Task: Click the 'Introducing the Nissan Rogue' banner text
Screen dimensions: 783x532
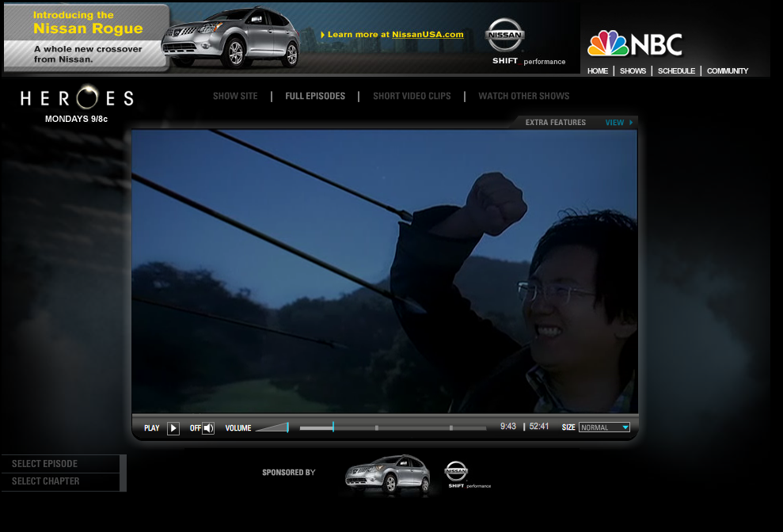Action: (x=88, y=23)
